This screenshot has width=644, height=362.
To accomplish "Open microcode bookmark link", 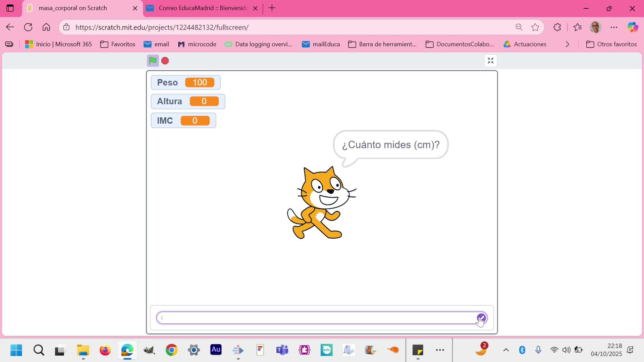I will (197, 44).
